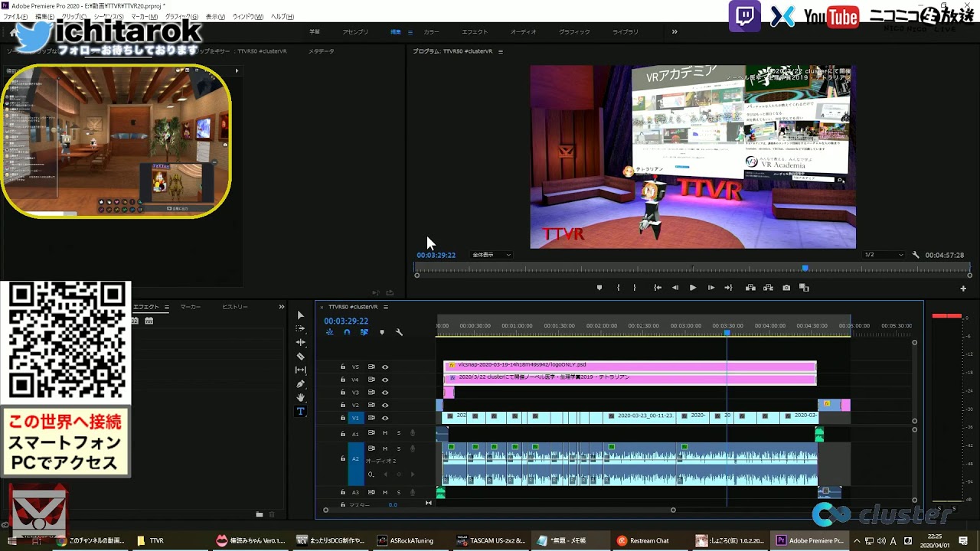Open Program monitor settings wrench
This screenshot has width=980, height=551.
[x=916, y=255]
